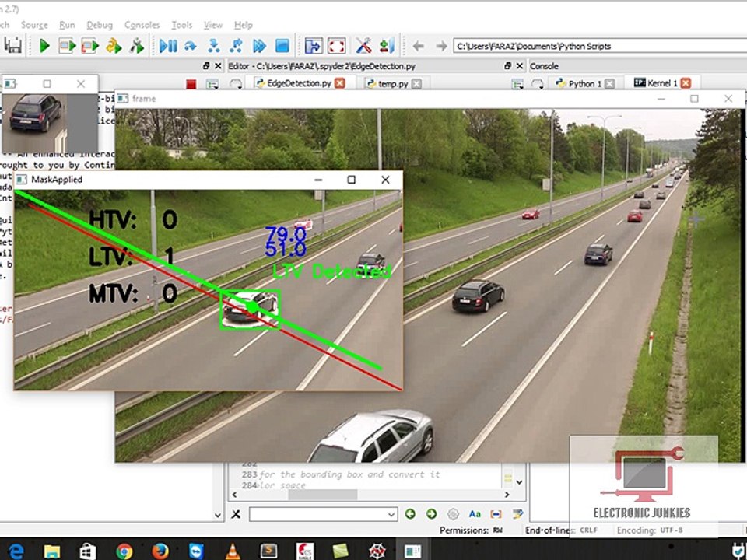
Task: Toggle case sensitive Aa search option
Action: (x=475, y=514)
